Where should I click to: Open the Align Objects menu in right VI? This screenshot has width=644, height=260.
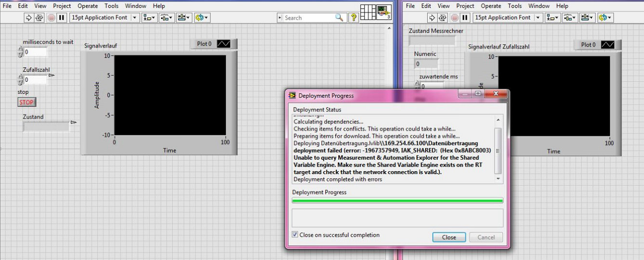tap(552, 18)
